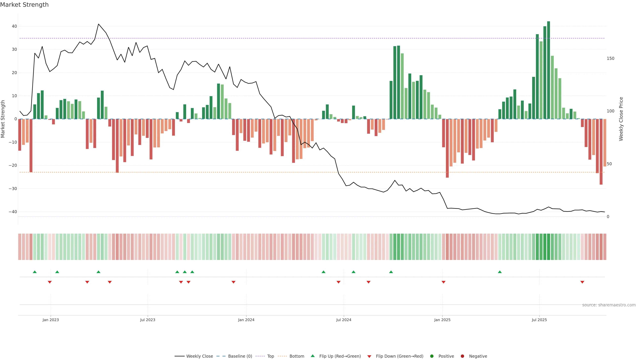Click darkest green heatmap cell in July 2025
Viewport: 644px width, 362px height.
(549, 247)
